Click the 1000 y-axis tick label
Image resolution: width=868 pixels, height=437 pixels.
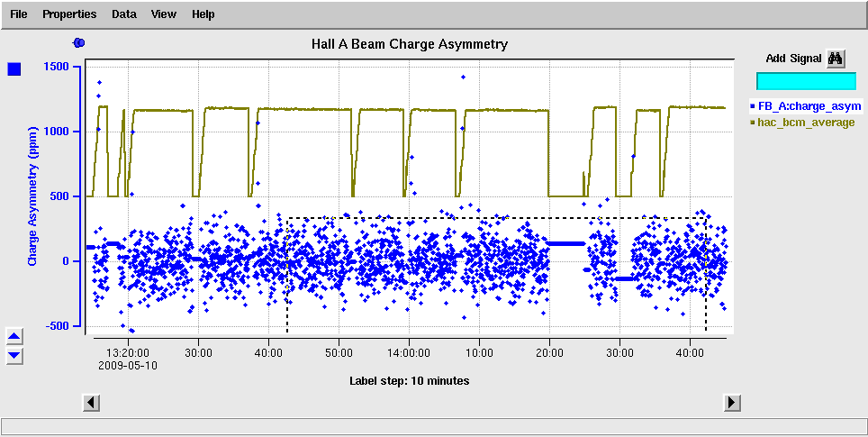pos(56,132)
